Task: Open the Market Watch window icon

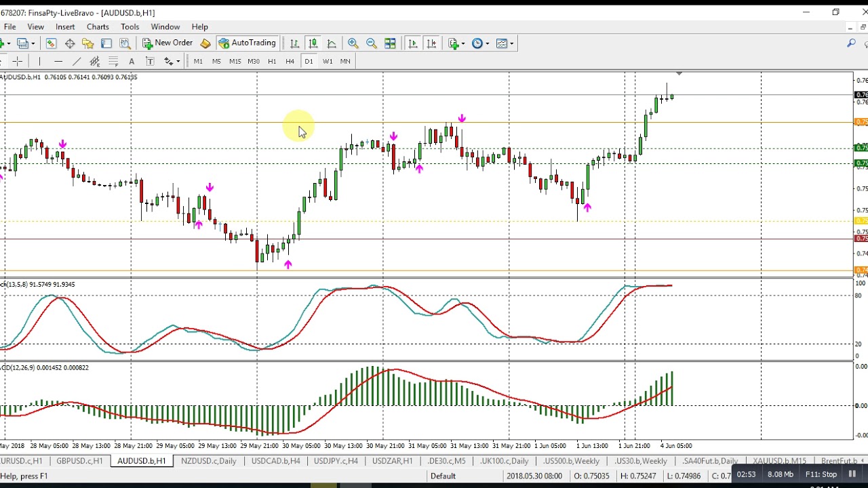Action: tap(51, 43)
